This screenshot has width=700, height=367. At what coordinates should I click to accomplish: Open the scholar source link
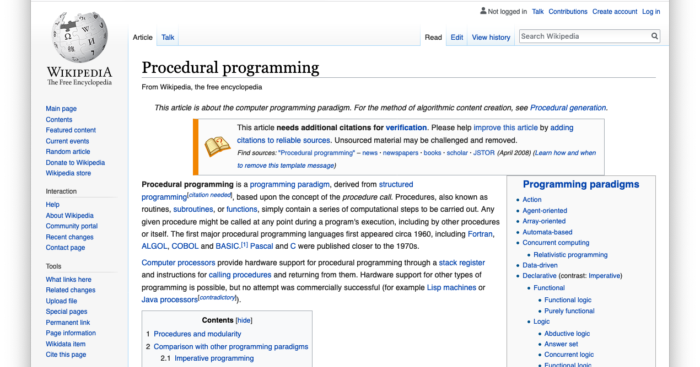click(457, 153)
